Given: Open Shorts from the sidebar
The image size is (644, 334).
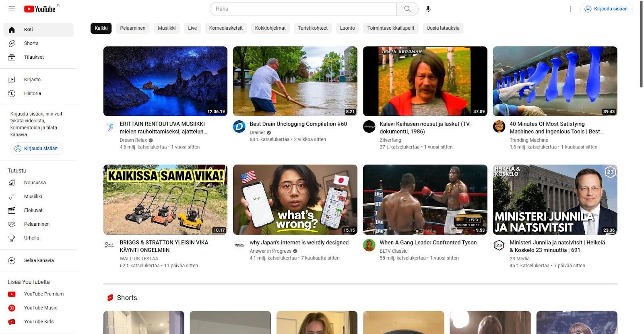Looking at the screenshot, I should point(39,43).
